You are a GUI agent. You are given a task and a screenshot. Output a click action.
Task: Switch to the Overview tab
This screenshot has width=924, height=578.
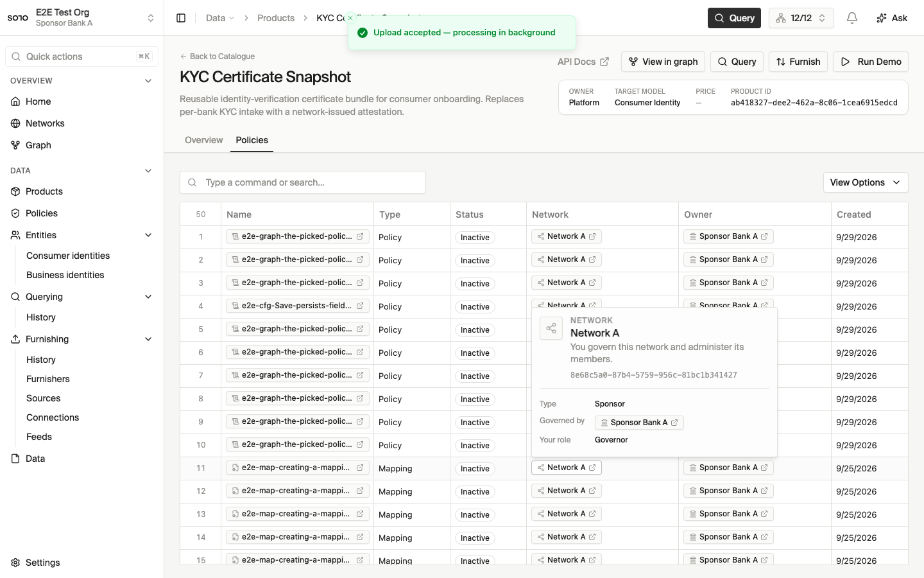[x=204, y=140]
